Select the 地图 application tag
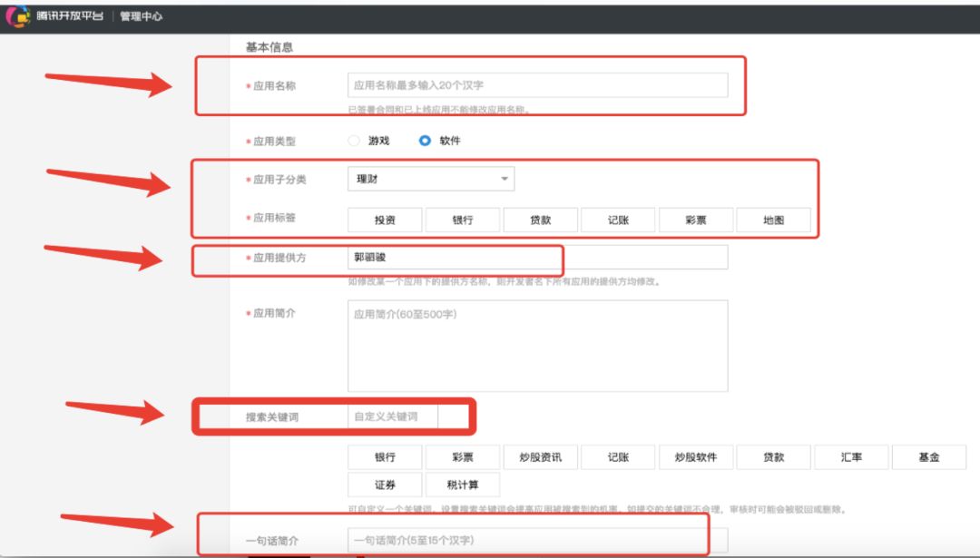 tap(773, 220)
